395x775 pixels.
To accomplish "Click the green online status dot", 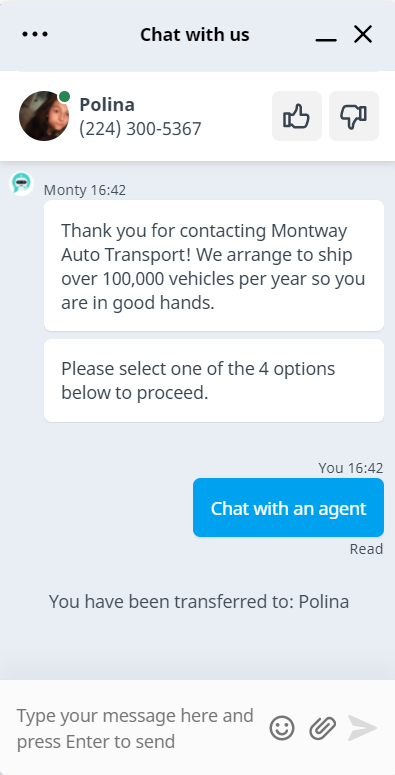I will 64,96.
